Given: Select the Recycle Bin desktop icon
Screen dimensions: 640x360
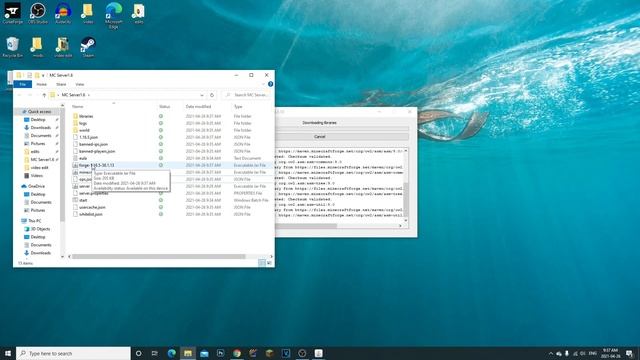Looking at the screenshot, I should [x=13, y=47].
